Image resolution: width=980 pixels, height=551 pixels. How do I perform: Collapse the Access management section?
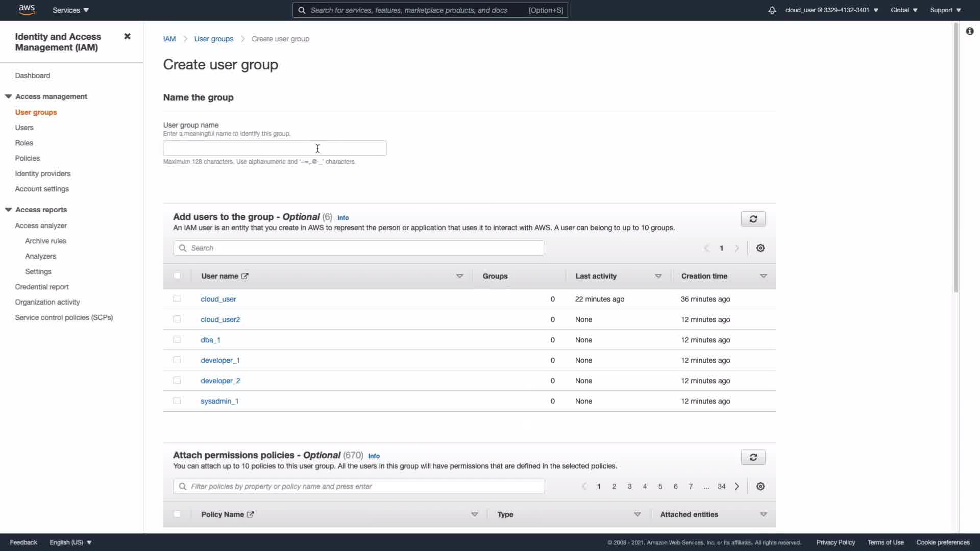[x=9, y=96]
